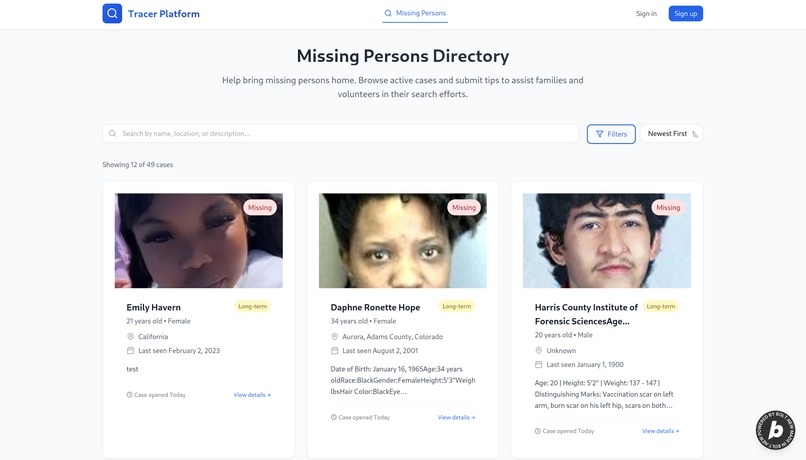Image resolution: width=806 pixels, height=460 pixels.
Task: Click the location pin icon next to Aurora, Adams County
Action: coord(334,337)
